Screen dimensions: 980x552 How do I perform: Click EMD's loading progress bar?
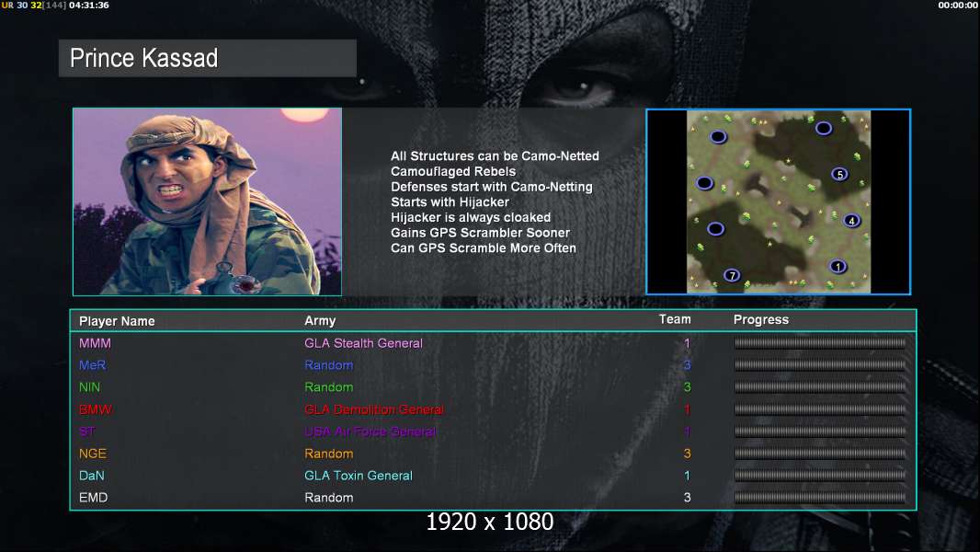pyautogui.click(x=820, y=498)
